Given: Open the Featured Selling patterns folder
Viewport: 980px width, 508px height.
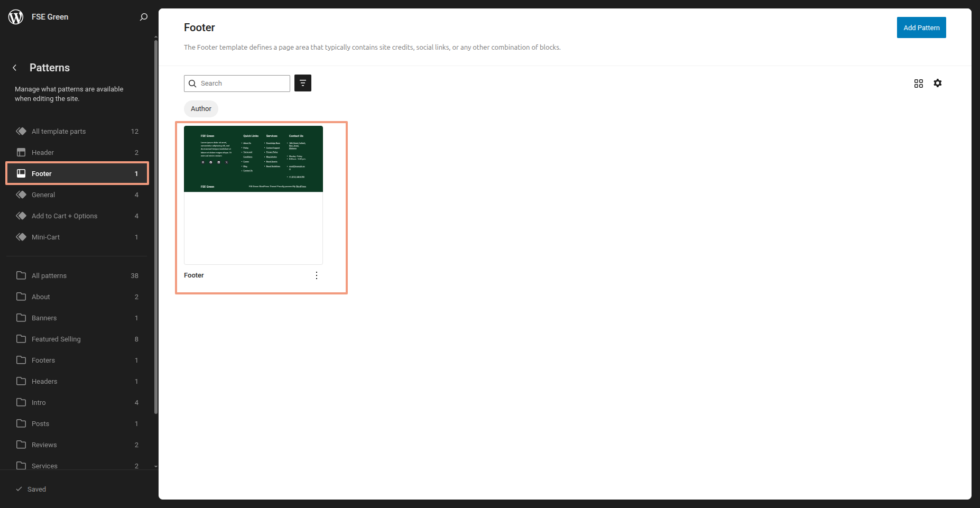Looking at the screenshot, I should (56, 339).
